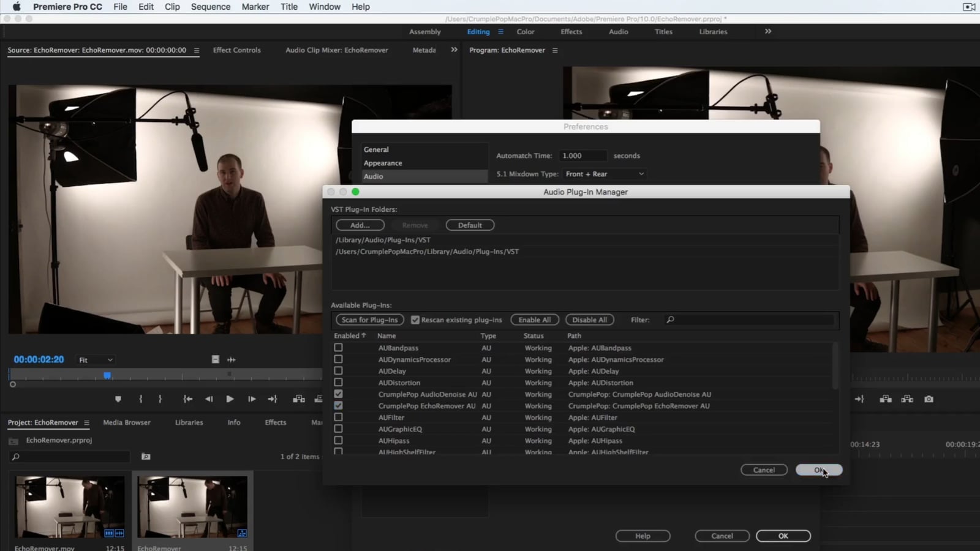Add marker in Source monitor
The width and height of the screenshot is (980, 551).
click(118, 399)
